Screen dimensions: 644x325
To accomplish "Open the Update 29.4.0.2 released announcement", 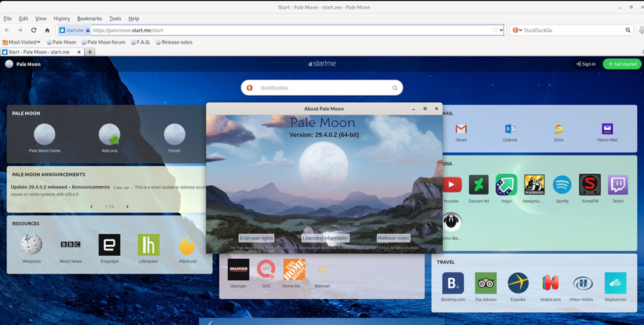I will 60,187.
